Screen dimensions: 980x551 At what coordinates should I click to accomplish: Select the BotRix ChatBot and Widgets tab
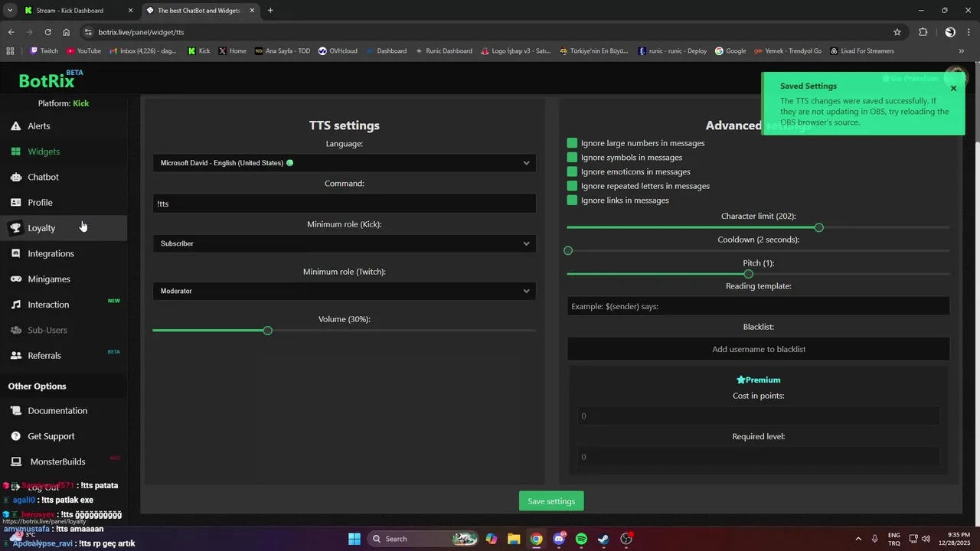tap(200, 11)
